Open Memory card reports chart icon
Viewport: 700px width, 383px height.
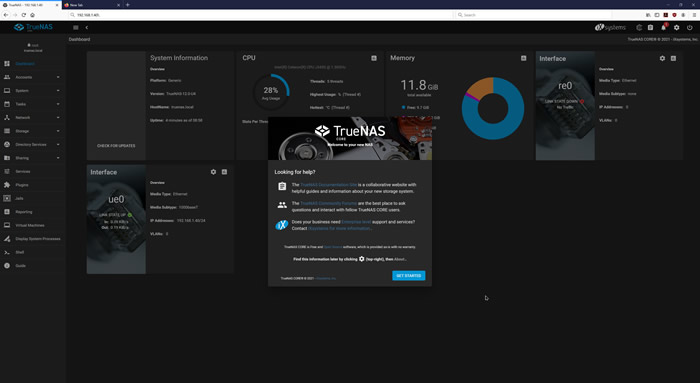tap(523, 58)
